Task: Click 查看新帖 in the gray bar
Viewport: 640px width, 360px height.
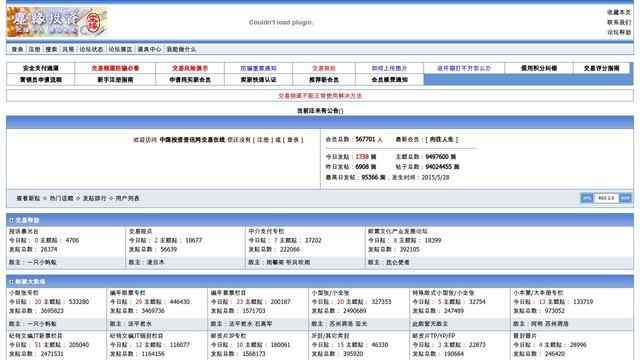Action: [x=28, y=198]
